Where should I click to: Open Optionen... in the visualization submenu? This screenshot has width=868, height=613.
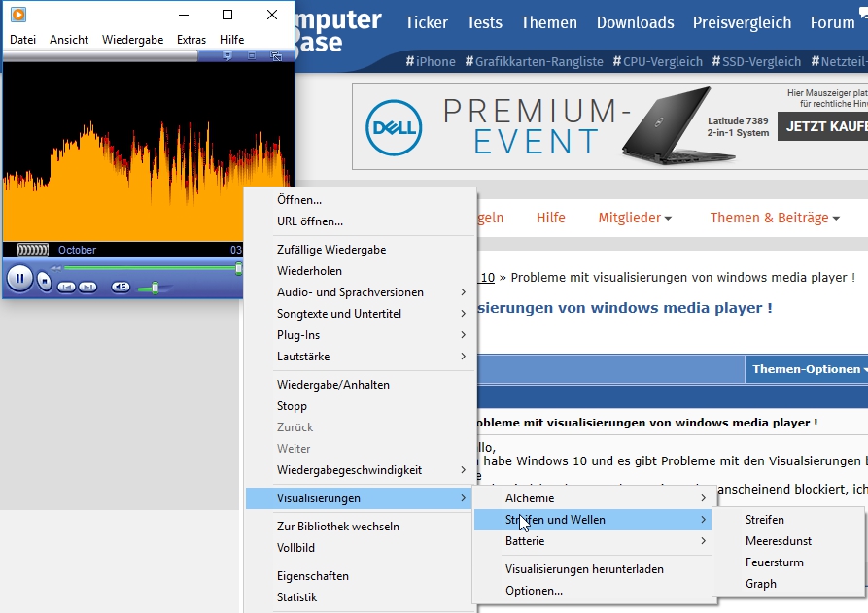click(594, 591)
